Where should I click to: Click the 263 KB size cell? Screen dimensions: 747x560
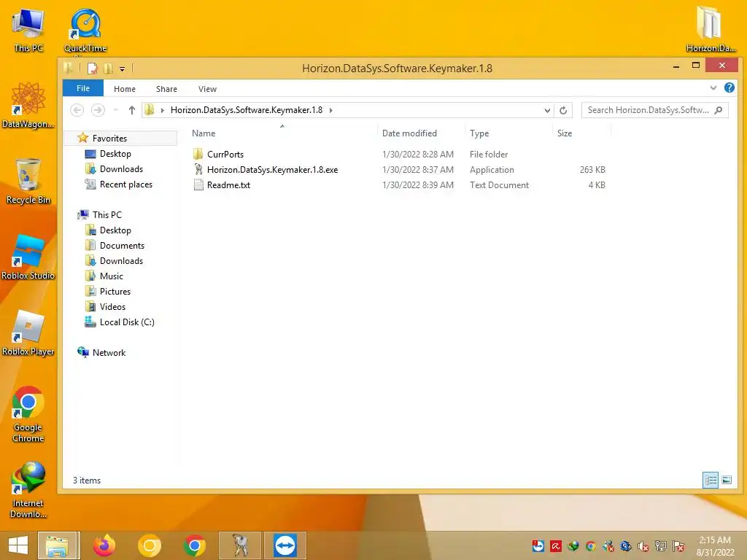coord(592,169)
